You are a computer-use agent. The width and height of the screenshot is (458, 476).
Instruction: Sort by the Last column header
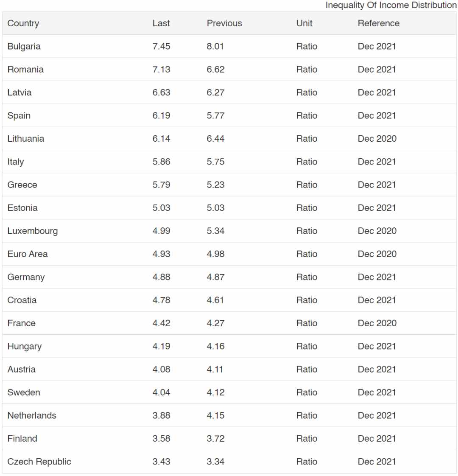161,23
